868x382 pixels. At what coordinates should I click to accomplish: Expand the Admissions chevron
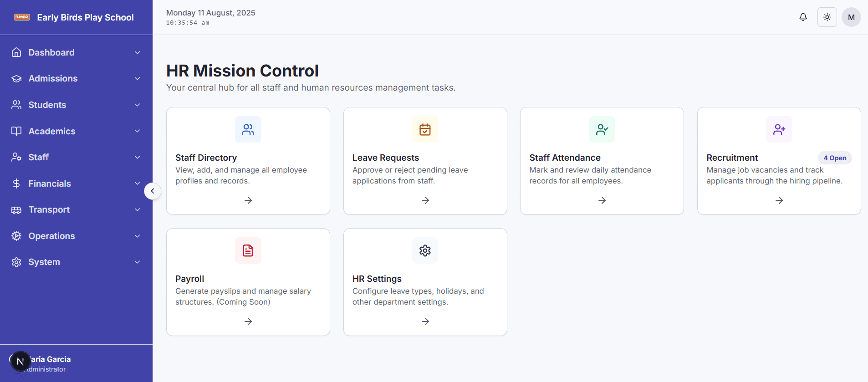click(137, 79)
